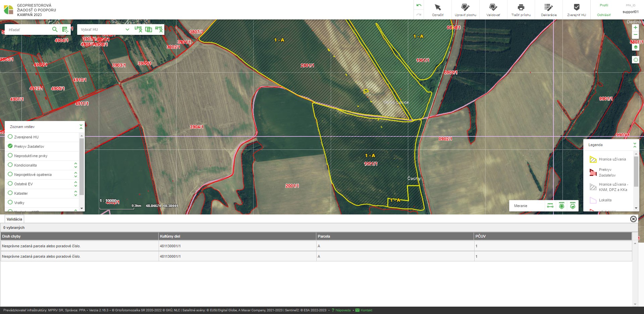Viewport: 644px width, 314px height.
Task: Select the second validation error row
Action: 316,256
